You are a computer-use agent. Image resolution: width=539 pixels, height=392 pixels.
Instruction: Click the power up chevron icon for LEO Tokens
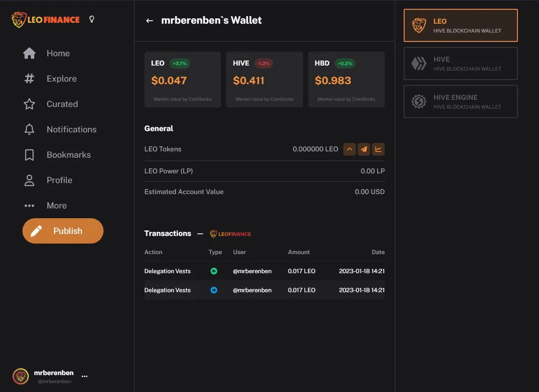coord(350,149)
